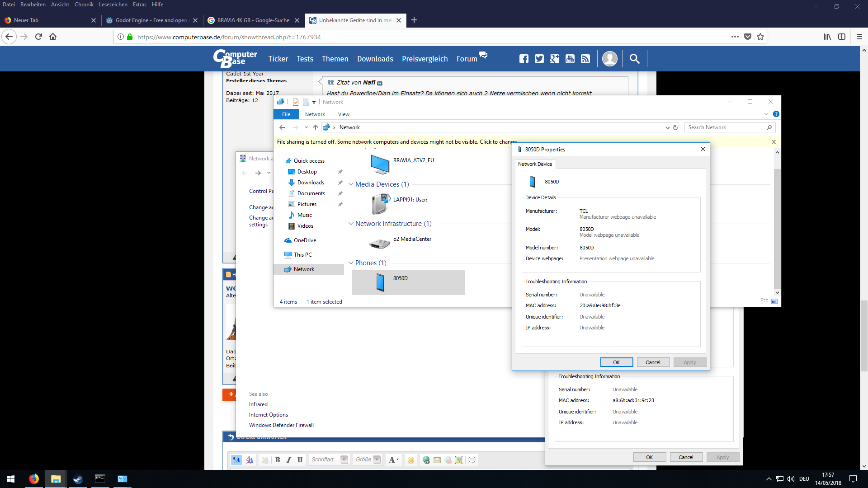Screen dimensions: 868x488
Task: Click the insert email envelope icon
Action: point(437,460)
